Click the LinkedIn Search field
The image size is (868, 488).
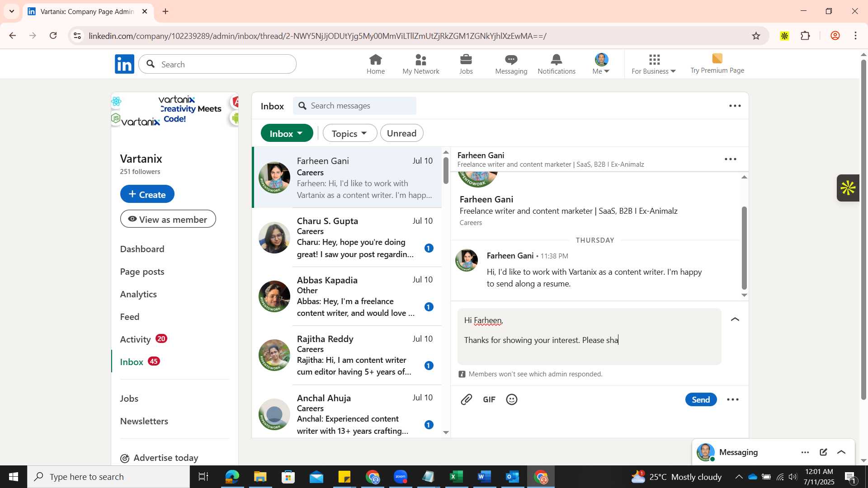217,64
